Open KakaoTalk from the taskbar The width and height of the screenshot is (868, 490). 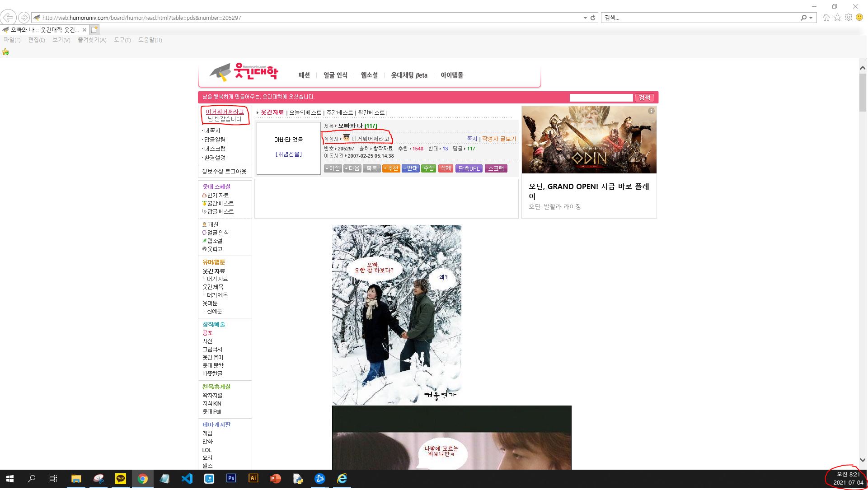(121, 479)
